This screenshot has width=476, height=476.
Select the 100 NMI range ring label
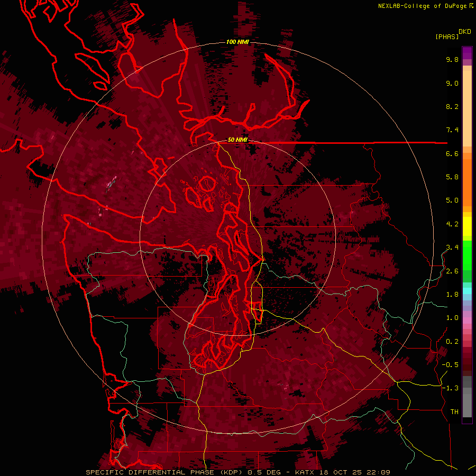click(x=237, y=42)
